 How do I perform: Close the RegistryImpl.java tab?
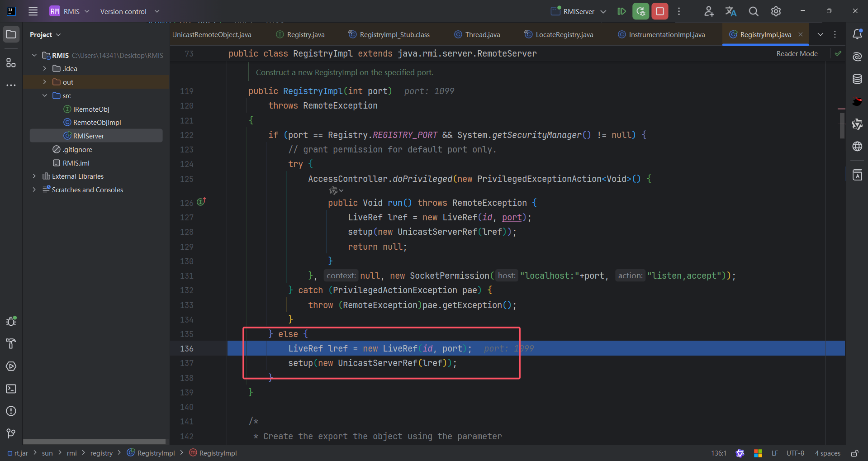(801, 34)
